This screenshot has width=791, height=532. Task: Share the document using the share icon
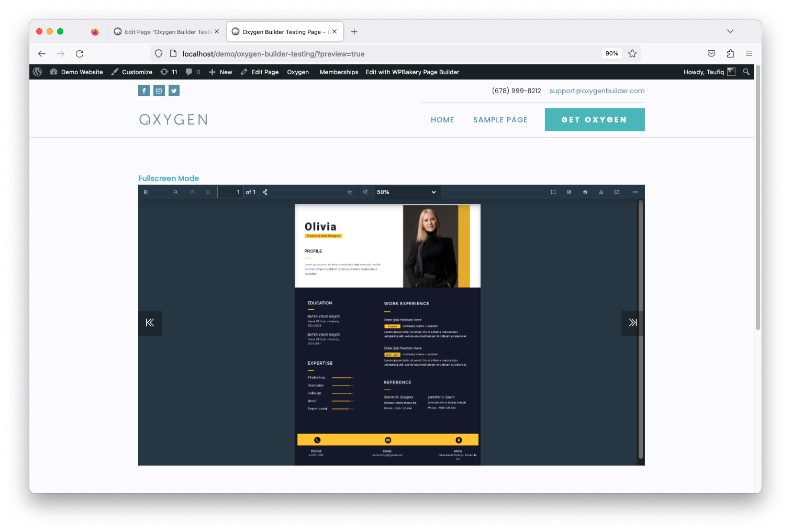pyautogui.click(x=265, y=192)
